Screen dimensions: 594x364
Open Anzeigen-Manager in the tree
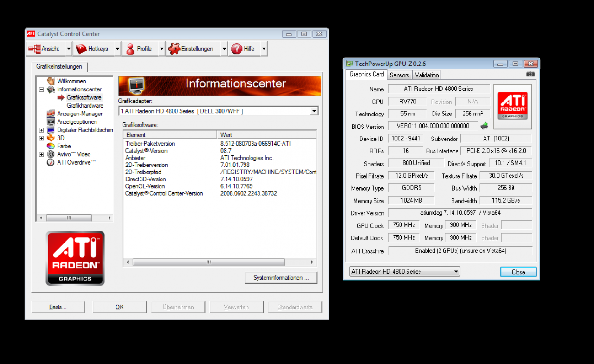80,114
